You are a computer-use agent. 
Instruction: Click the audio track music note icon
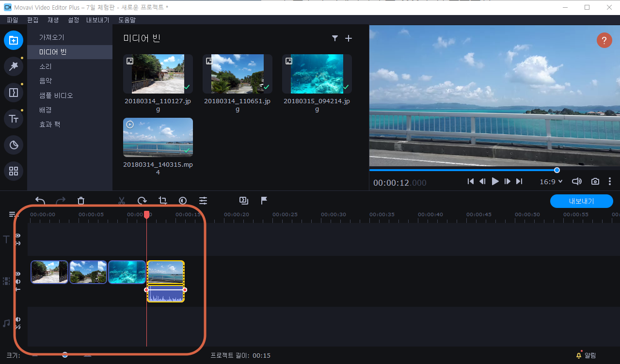point(6,323)
